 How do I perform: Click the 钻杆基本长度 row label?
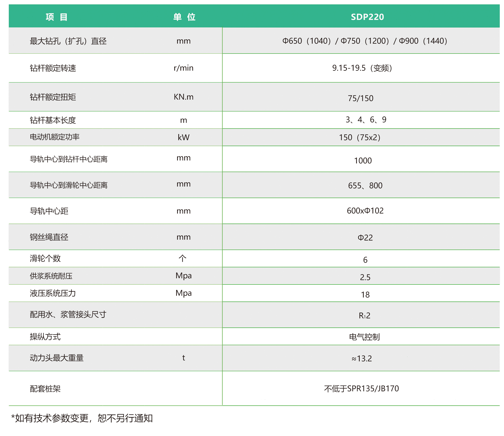point(53,120)
